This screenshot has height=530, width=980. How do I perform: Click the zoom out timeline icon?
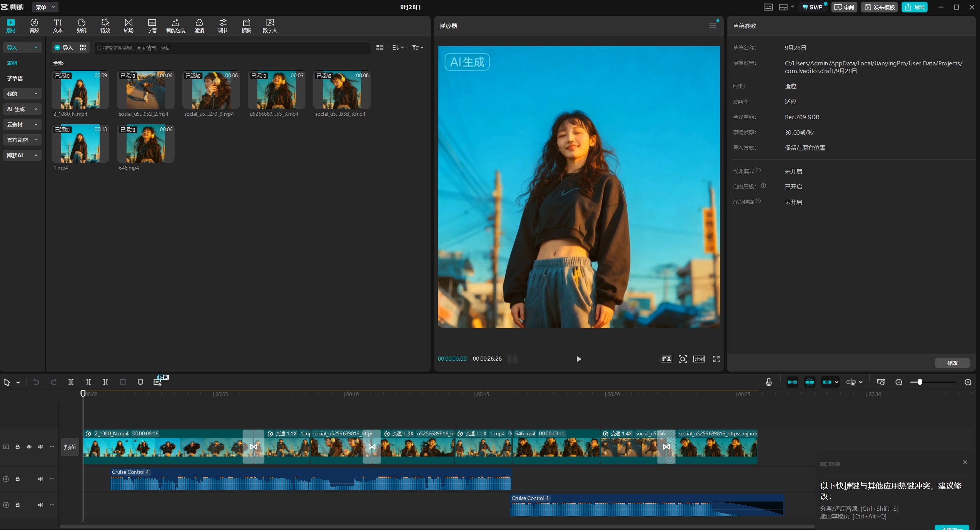(x=899, y=382)
